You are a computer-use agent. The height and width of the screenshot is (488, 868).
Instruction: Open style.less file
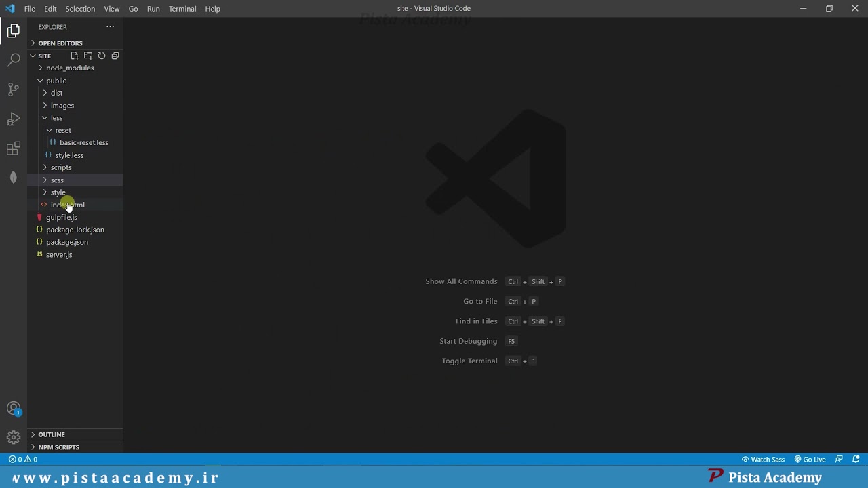(x=75, y=155)
